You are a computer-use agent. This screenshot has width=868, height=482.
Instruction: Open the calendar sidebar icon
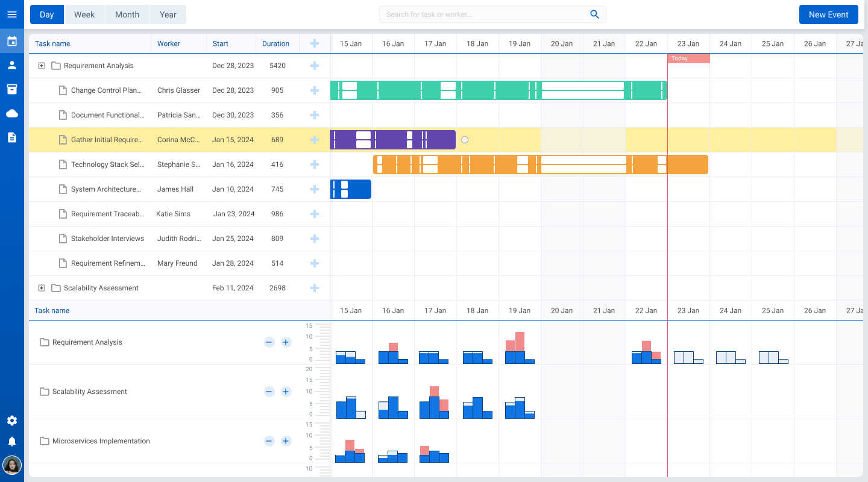coord(12,41)
